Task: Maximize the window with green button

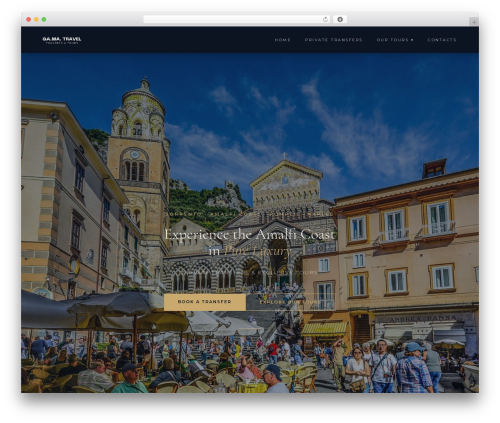Action: pos(44,19)
